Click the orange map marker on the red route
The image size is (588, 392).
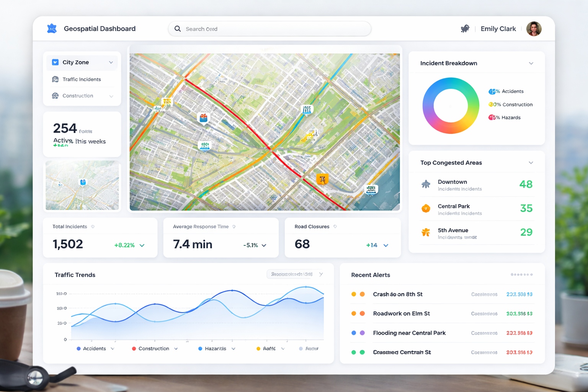(322, 179)
